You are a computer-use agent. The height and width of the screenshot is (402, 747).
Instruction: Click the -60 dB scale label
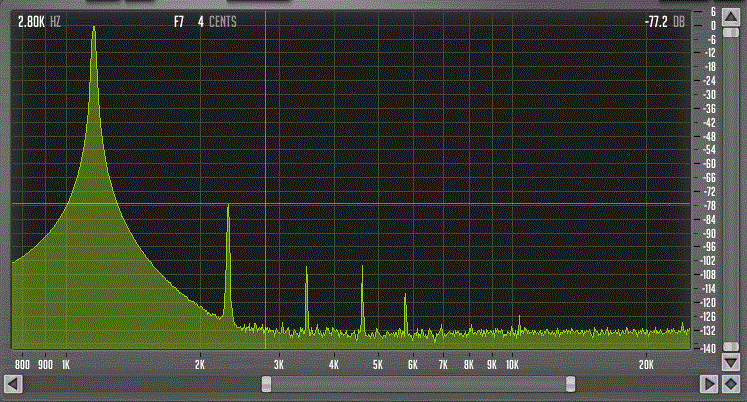[710, 164]
